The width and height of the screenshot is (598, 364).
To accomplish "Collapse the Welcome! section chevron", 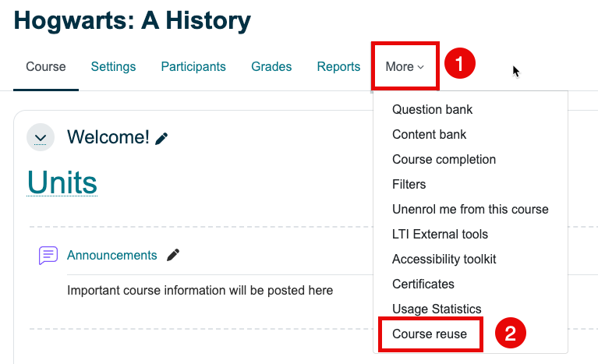I will [41, 138].
